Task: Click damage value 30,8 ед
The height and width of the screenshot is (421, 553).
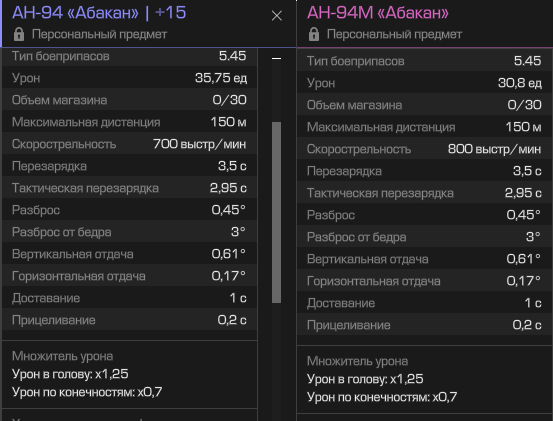Action: click(x=519, y=83)
